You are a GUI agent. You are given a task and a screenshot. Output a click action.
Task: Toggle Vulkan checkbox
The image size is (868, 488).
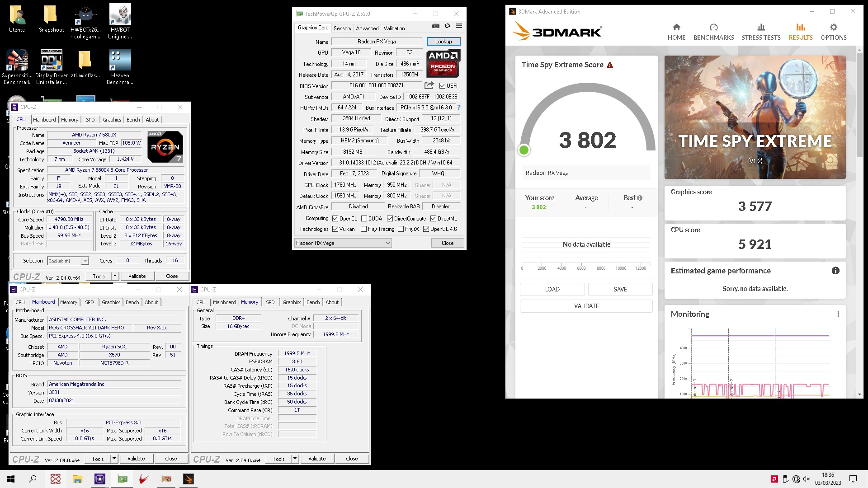tap(335, 229)
